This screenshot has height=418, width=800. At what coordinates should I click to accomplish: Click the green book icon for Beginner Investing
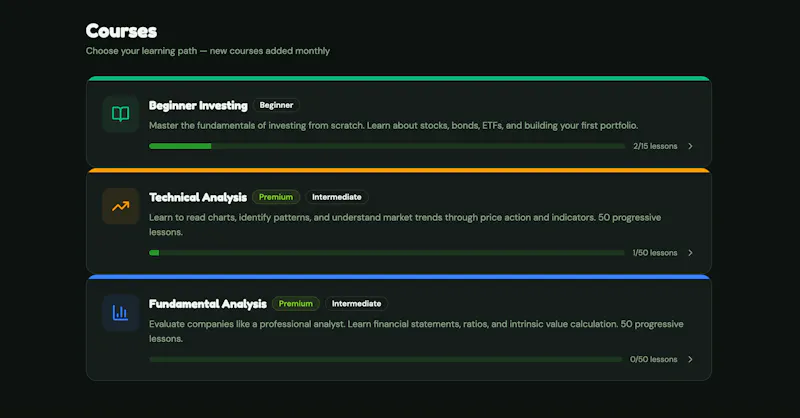point(120,114)
